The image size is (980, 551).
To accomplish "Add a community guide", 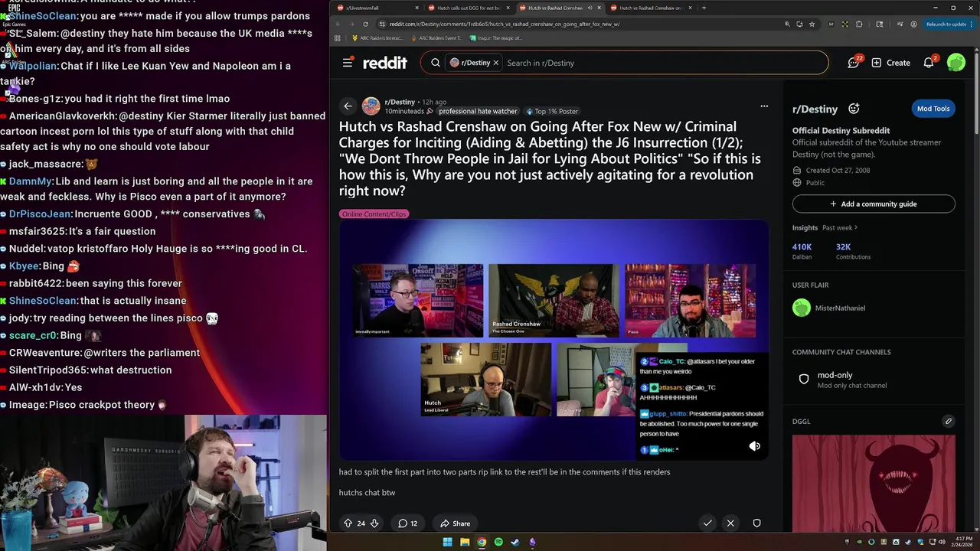I will coord(874,204).
